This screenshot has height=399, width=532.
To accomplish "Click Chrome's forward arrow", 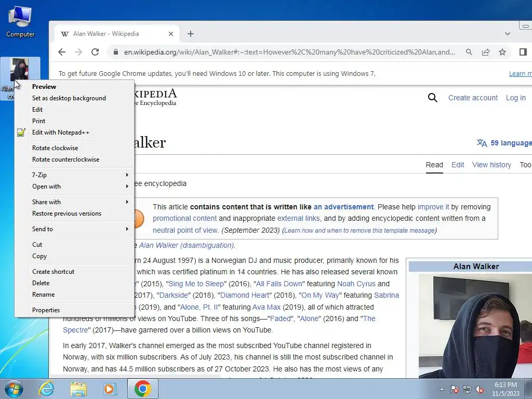I will [x=78, y=52].
